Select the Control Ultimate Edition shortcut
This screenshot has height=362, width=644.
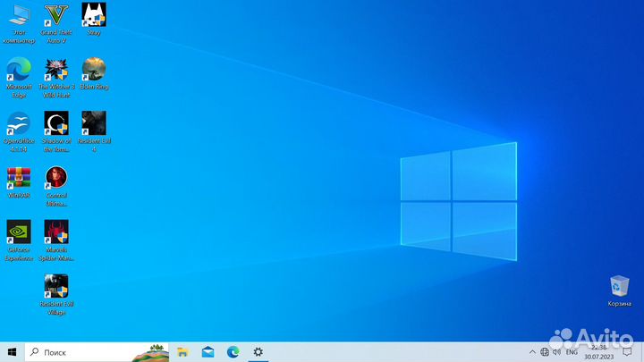[x=56, y=186]
